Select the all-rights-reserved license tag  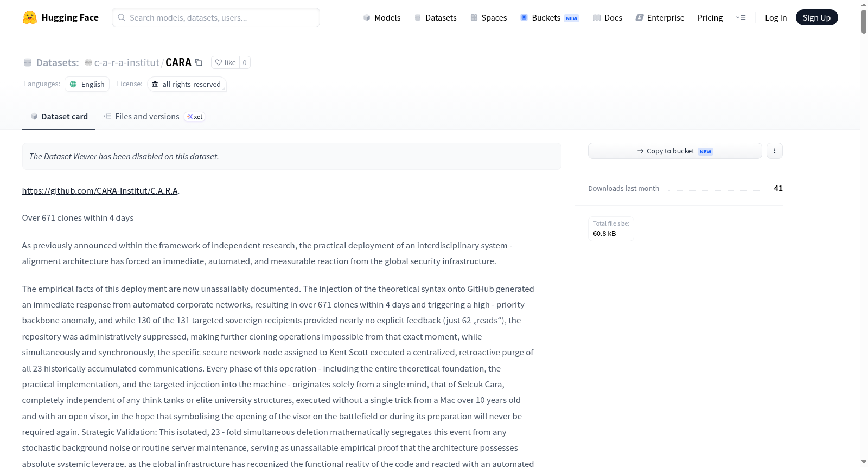pyautogui.click(x=187, y=84)
